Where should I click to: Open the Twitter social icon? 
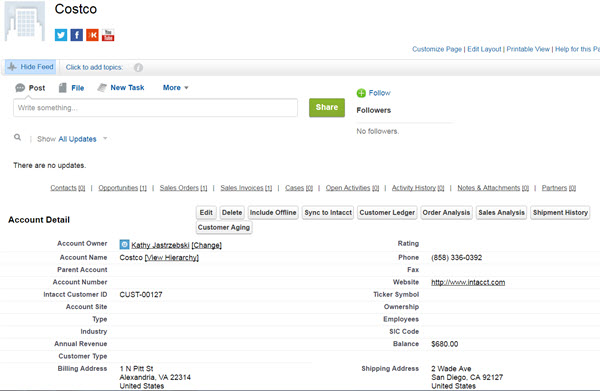click(x=61, y=35)
